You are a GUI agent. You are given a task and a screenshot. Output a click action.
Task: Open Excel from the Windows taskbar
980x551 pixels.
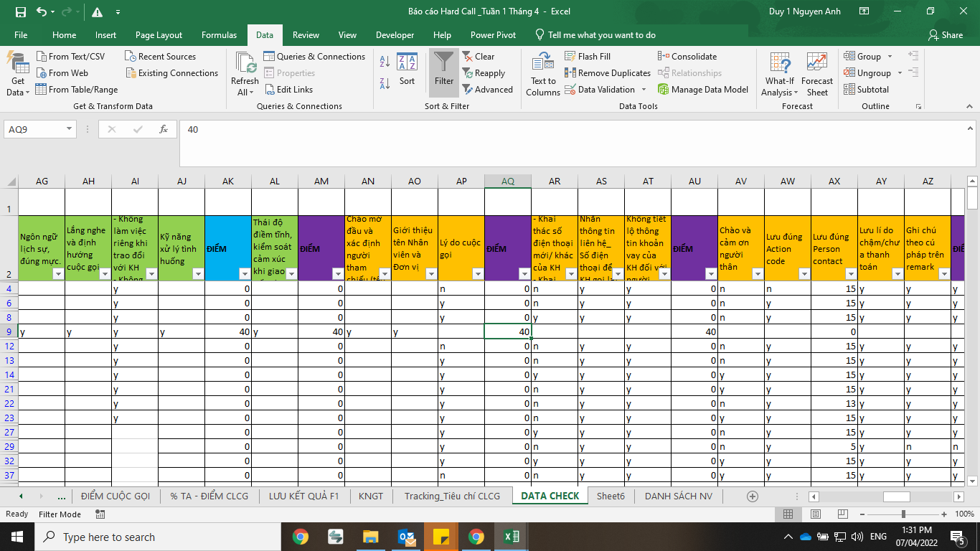511,537
